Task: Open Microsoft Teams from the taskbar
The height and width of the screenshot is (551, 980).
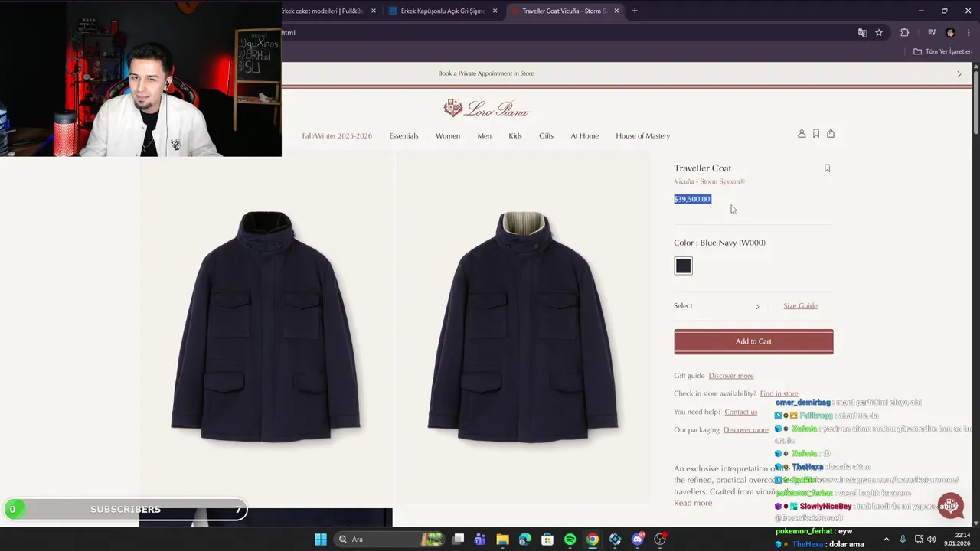Action: click(480, 540)
